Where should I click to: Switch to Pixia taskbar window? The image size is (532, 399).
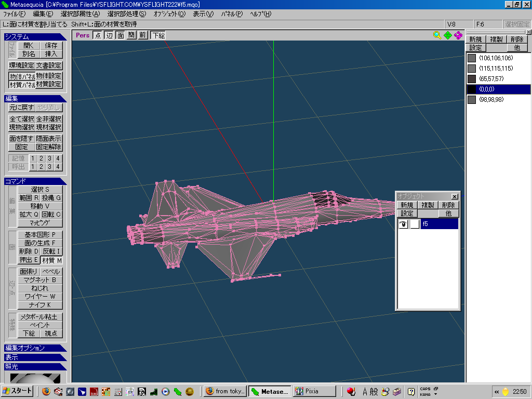point(314,391)
